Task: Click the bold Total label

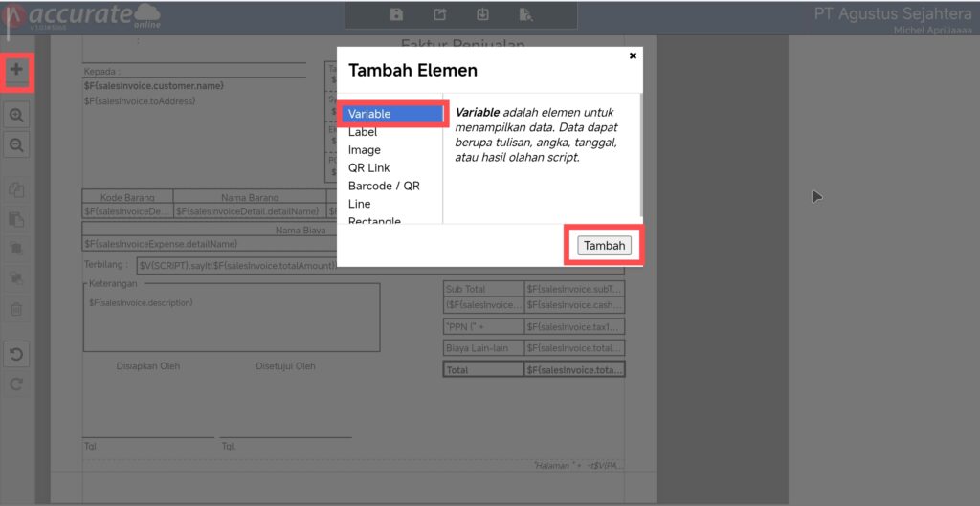Action: pos(483,370)
